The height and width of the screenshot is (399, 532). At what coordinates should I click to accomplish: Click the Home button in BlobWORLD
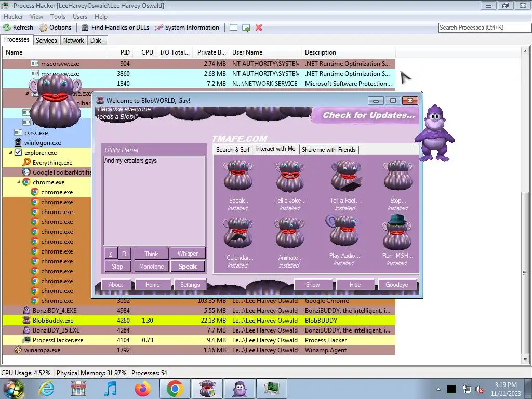pos(153,285)
